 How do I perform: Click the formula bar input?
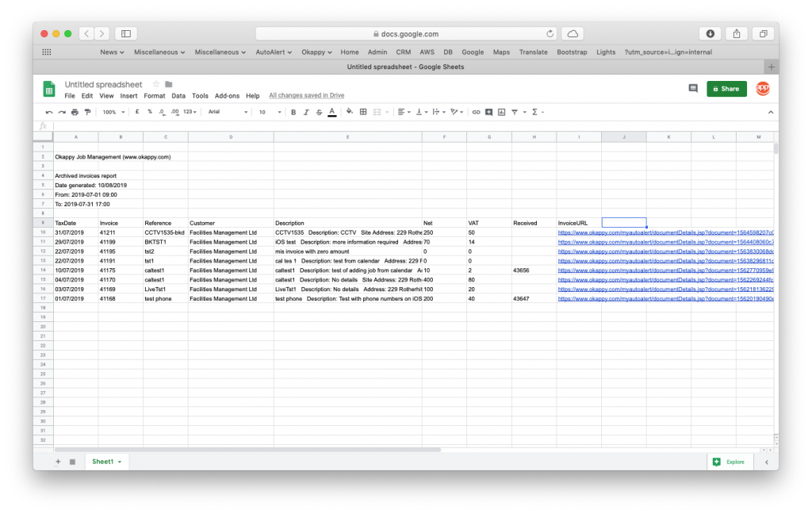click(x=413, y=126)
